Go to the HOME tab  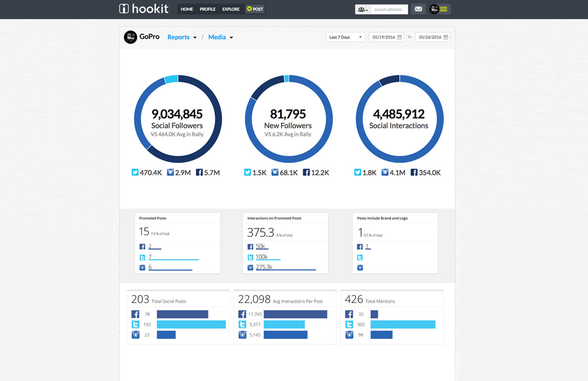[x=187, y=9]
